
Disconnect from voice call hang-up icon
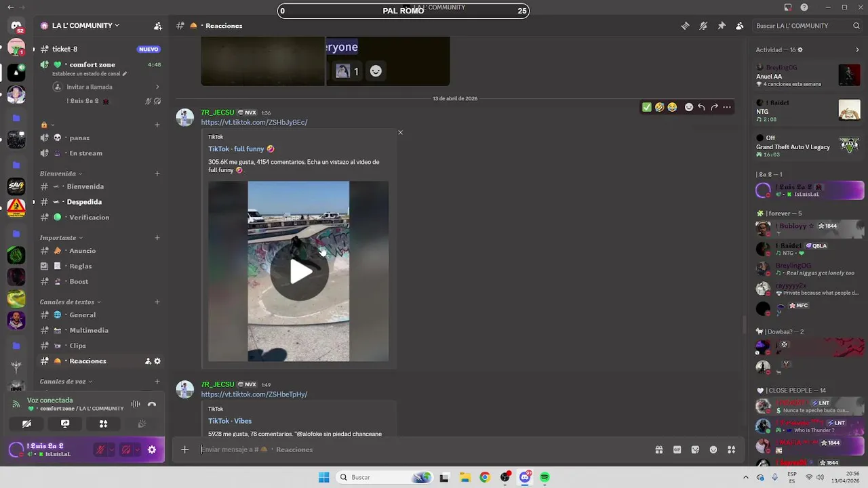pyautogui.click(x=152, y=404)
